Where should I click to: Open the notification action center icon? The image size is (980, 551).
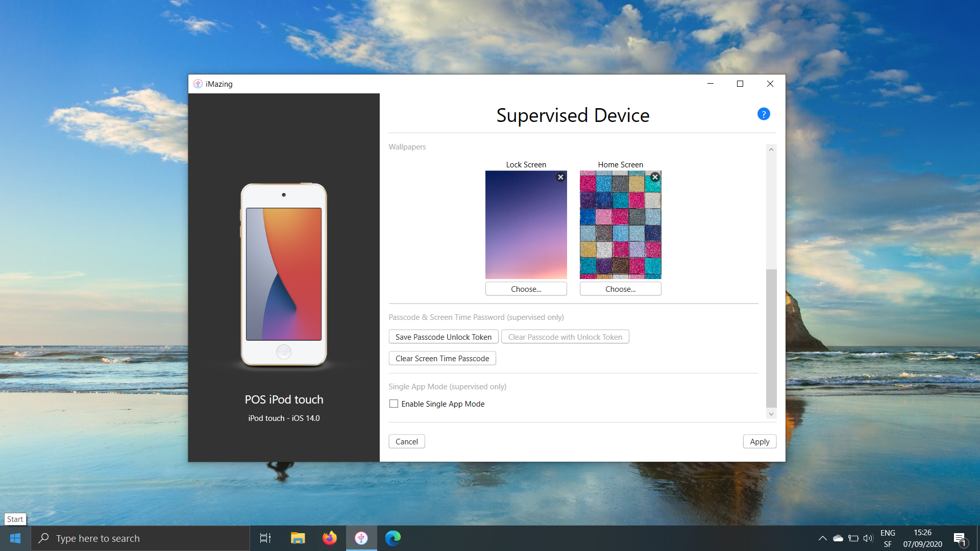click(960, 538)
